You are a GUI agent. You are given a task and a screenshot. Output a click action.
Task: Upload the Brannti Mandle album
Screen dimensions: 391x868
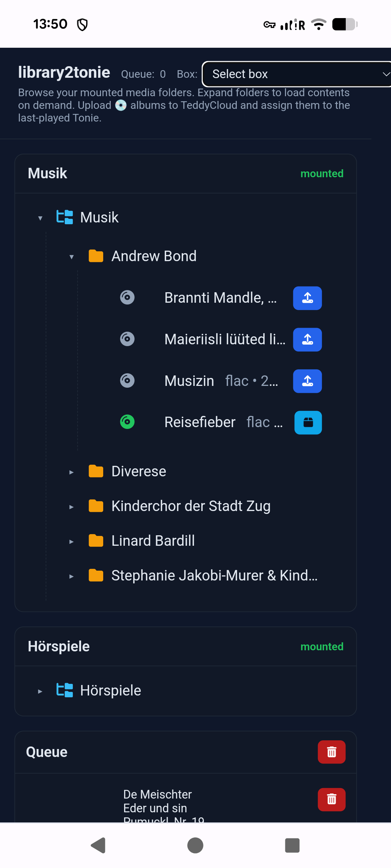pyautogui.click(x=307, y=298)
